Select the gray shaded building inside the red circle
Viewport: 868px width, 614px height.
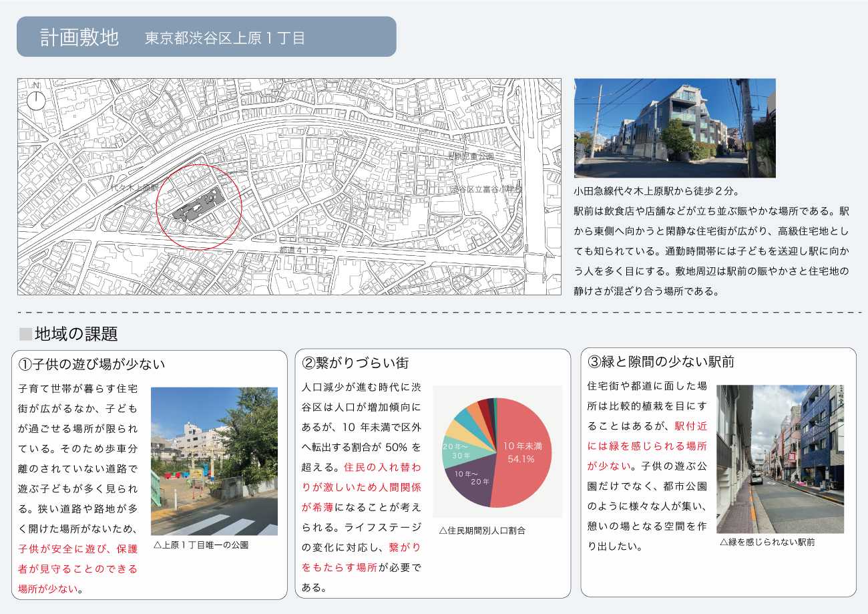tap(198, 207)
